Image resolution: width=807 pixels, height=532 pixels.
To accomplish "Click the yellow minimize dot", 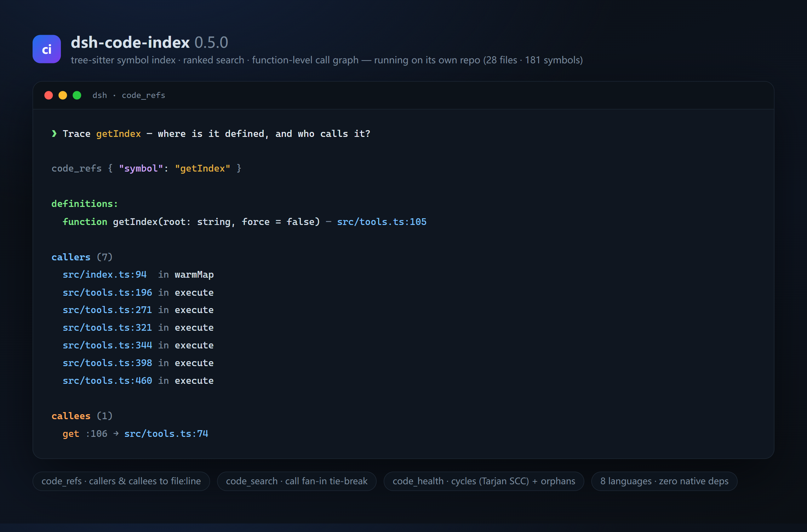I will coord(63,95).
